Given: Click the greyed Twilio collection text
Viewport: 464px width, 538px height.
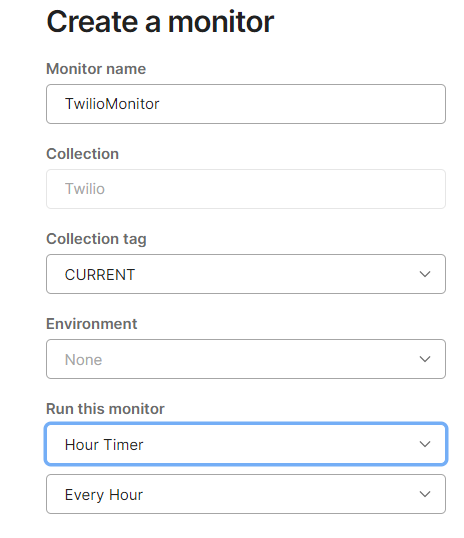Looking at the screenshot, I should coord(85,189).
